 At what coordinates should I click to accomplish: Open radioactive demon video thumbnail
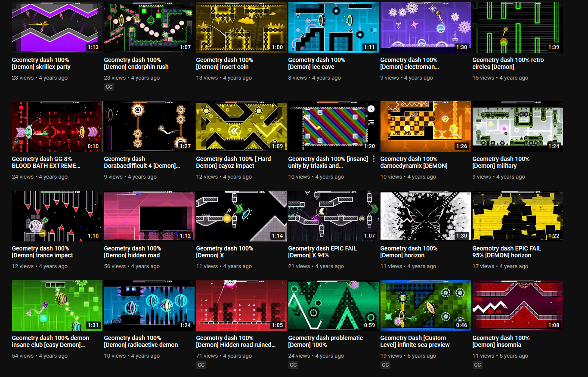pyautogui.click(x=149, y=305)
